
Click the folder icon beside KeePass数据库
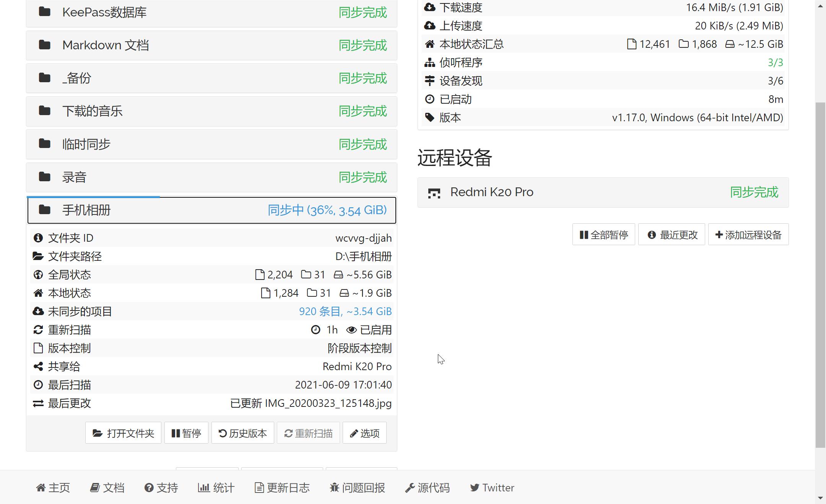pyautogui.click(x=45, y=12)
